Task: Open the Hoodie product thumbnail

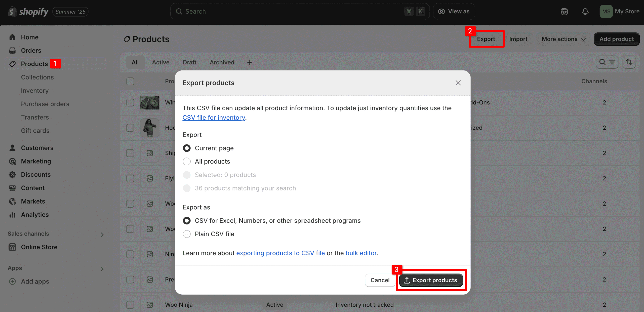Action: 150,128
